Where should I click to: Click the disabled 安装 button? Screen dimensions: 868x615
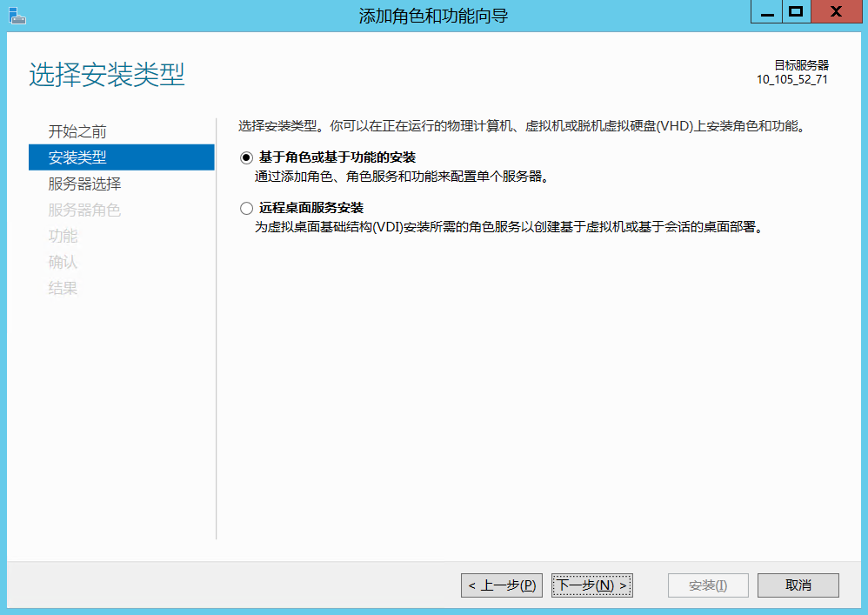tap(707, 585)
